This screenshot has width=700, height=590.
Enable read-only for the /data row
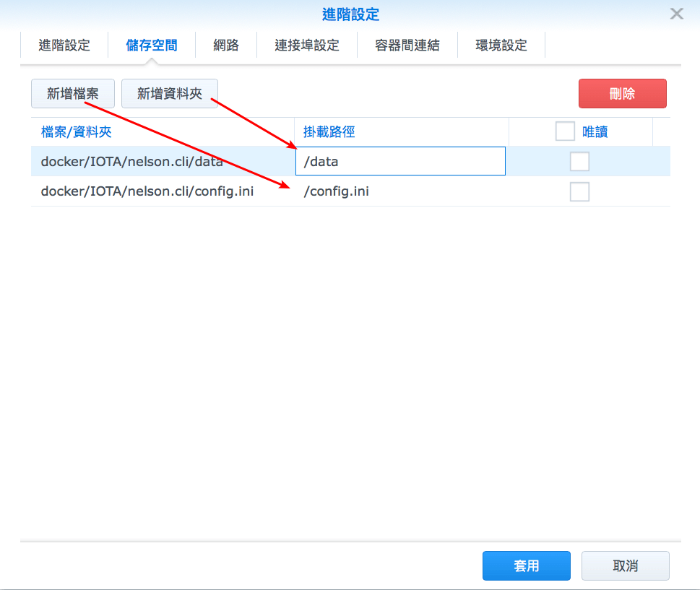pyautogui.click(x=579, y=162)
